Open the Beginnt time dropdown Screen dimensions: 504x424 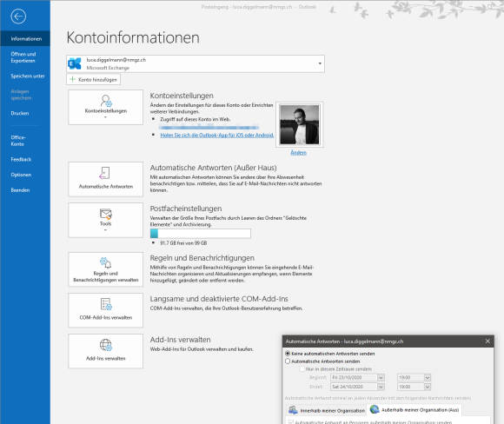click(x=428, y=377)
